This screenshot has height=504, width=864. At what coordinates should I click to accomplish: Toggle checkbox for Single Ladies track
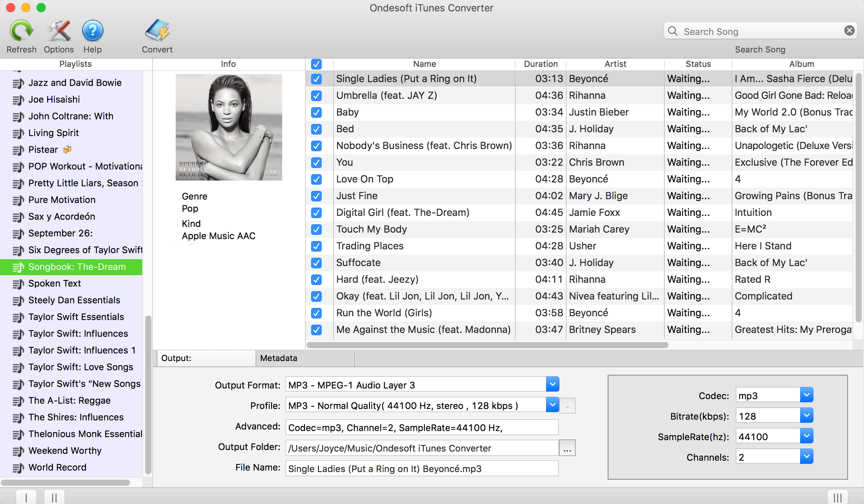tap(317, 79)
